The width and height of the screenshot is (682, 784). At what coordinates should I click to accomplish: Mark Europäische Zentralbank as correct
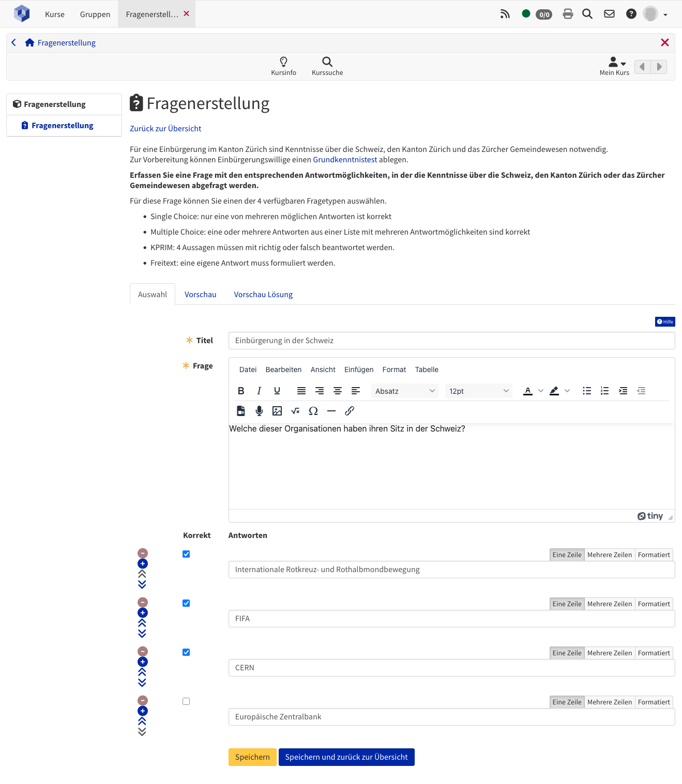186,701
